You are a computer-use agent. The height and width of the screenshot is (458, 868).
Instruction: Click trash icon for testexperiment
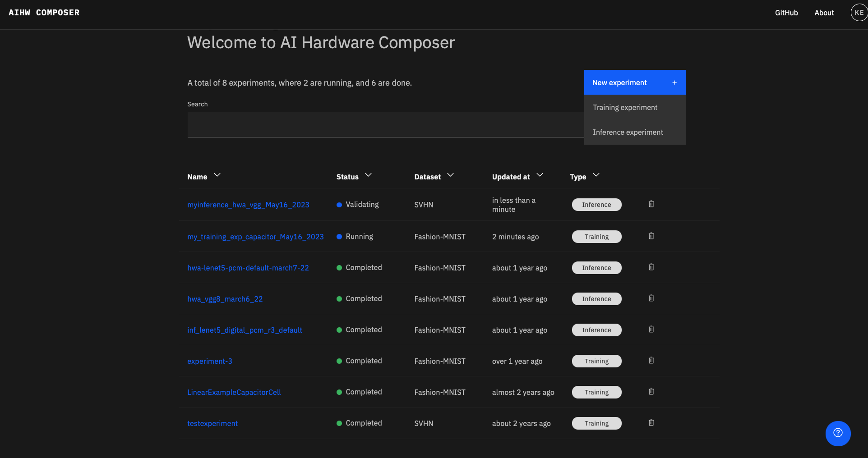[x=651, y=423]
